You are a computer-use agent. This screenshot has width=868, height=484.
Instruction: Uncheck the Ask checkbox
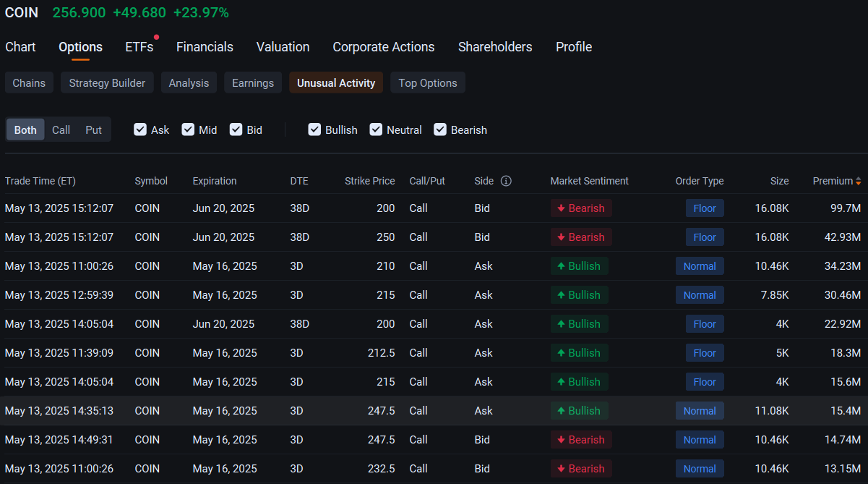tap(140, 130)
